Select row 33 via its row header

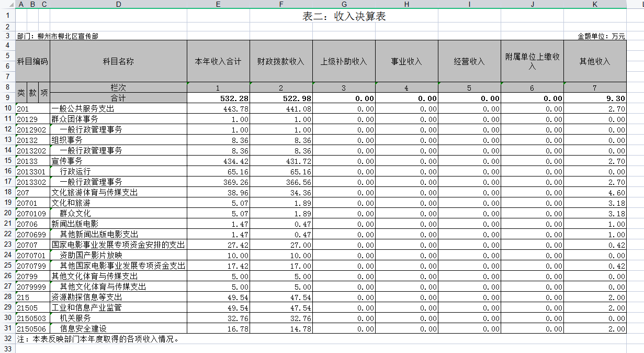pyautogui.click(x=7, y=348)
